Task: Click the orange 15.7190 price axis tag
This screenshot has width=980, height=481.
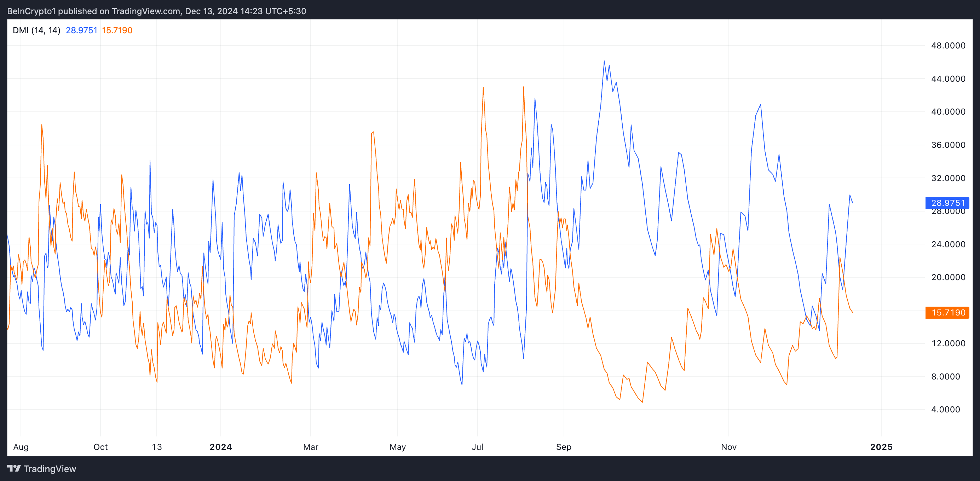Action: (x=947, y=313)
